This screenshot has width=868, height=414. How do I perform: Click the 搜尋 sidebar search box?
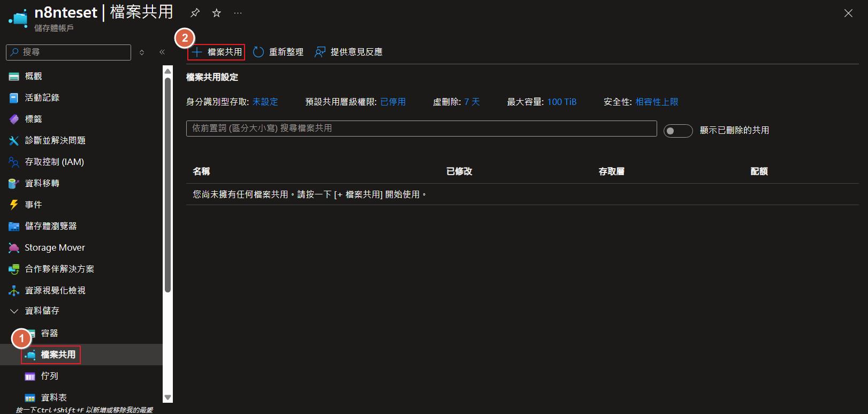coord(68,52)
